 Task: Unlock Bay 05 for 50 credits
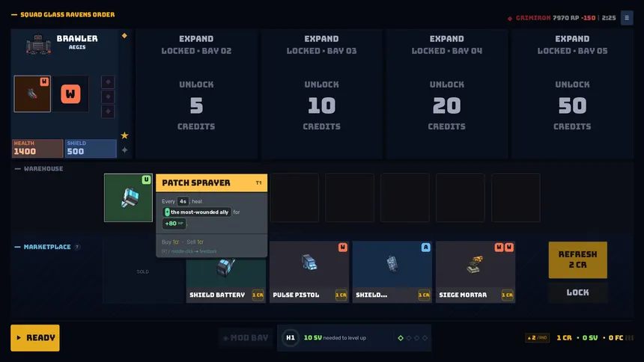point(572,93)
